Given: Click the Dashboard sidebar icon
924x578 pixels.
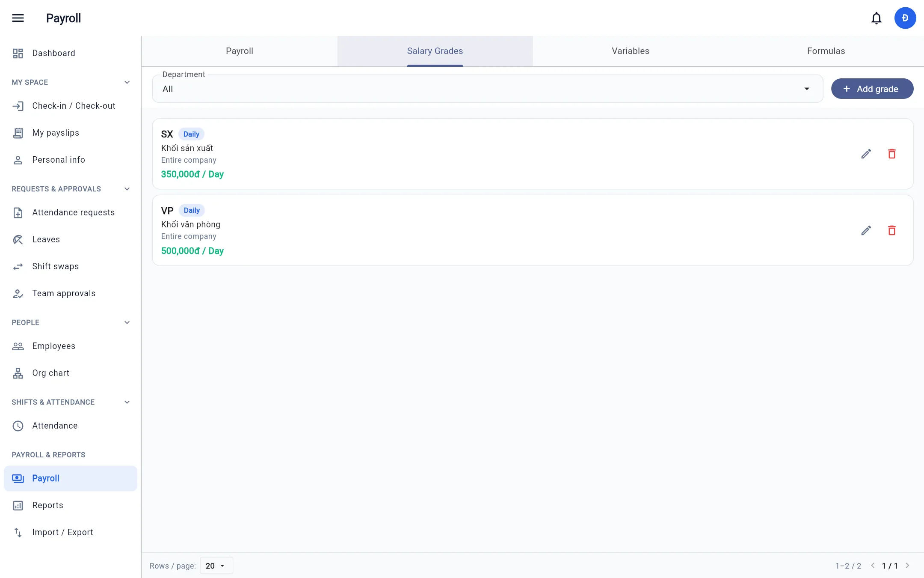Looking at the screenshot, I should pos(18,53).
